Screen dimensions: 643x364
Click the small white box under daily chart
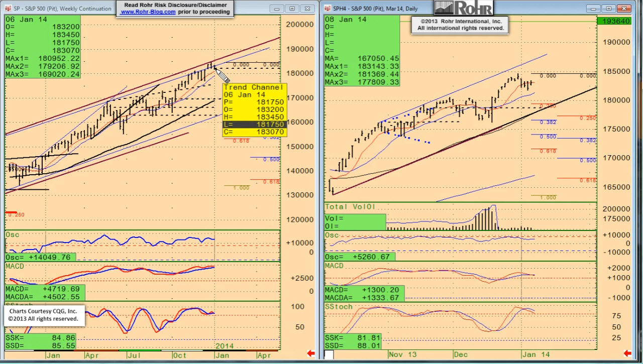point(329,354)
